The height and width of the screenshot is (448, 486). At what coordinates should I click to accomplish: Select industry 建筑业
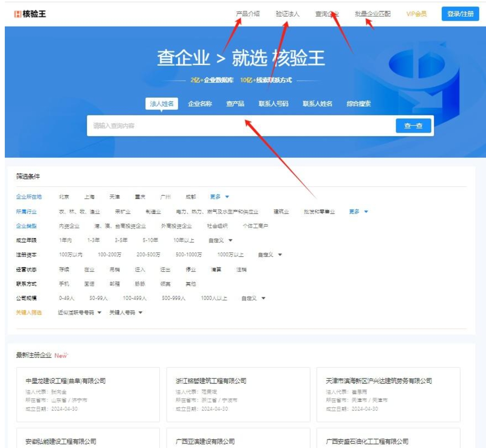click(281, 212)
